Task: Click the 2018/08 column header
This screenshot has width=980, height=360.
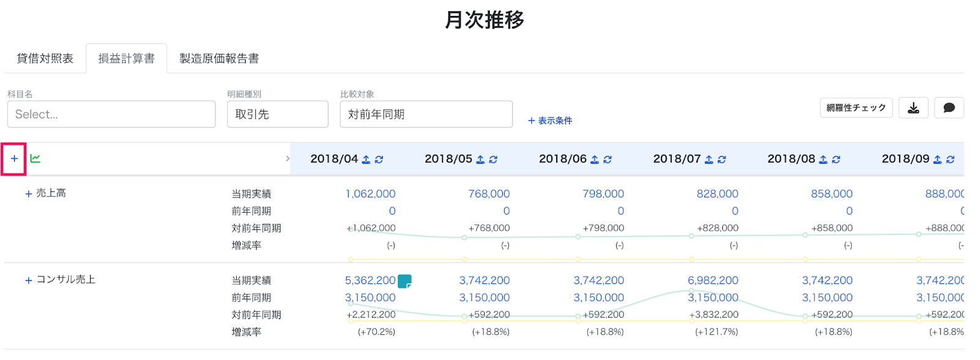Action: [x=791, y=159]
